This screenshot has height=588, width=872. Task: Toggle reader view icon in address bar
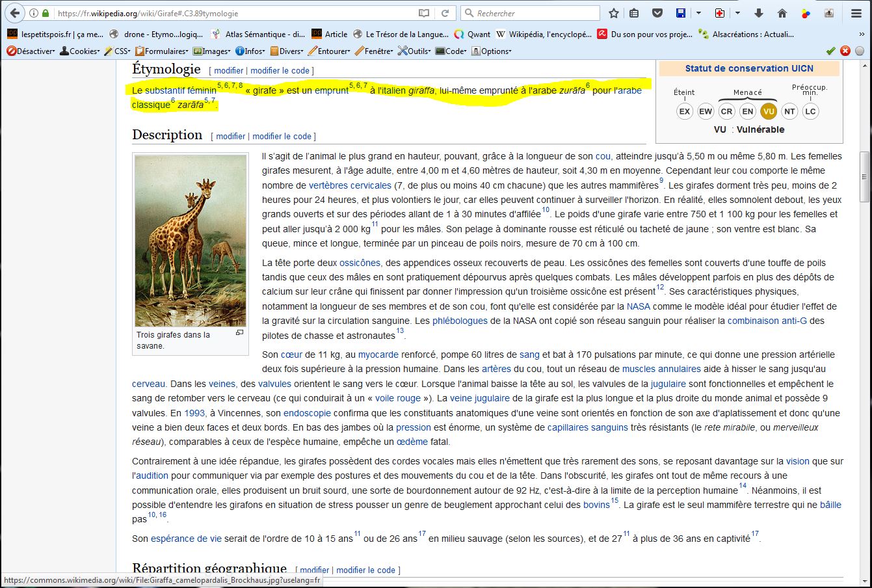coord(424,13)
